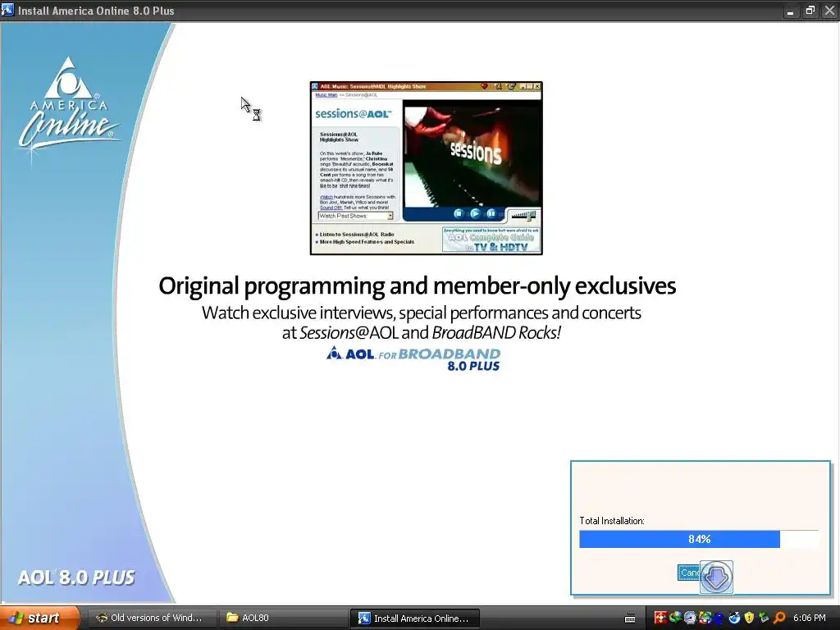Switch to the AOL80 folder taskbar button

click(284, 619)
